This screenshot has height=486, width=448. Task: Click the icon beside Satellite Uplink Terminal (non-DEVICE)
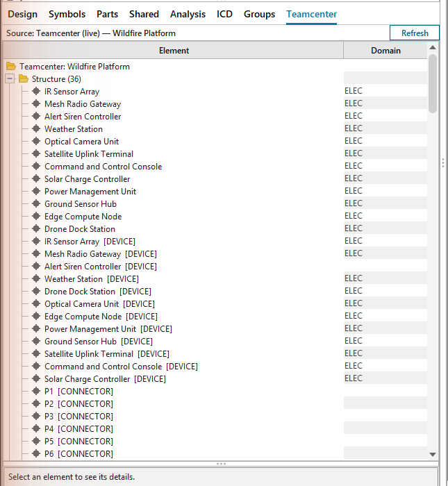click(x=36, y=153)
